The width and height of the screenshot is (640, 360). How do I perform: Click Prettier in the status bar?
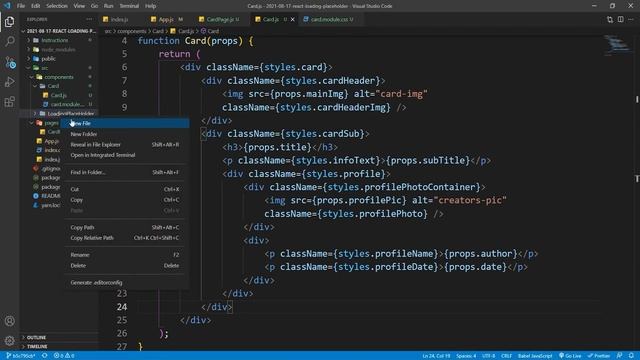(x=599, y=356)
